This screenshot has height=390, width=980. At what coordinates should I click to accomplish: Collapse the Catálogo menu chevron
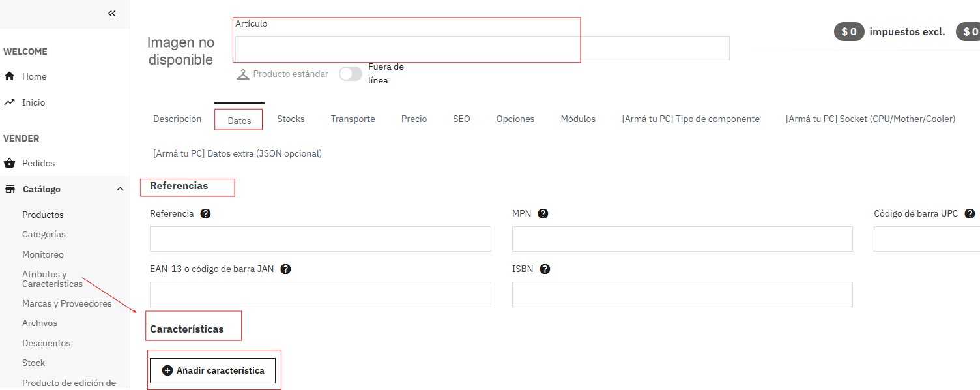coord(120,189)
